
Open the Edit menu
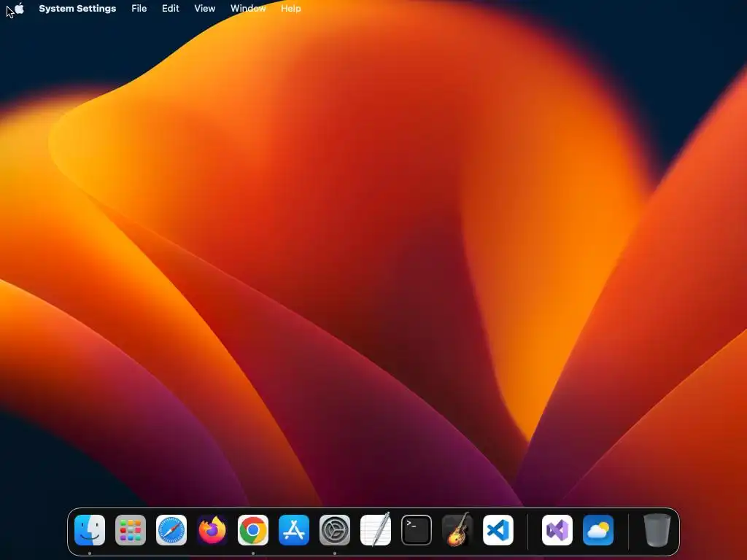(171, 9)
